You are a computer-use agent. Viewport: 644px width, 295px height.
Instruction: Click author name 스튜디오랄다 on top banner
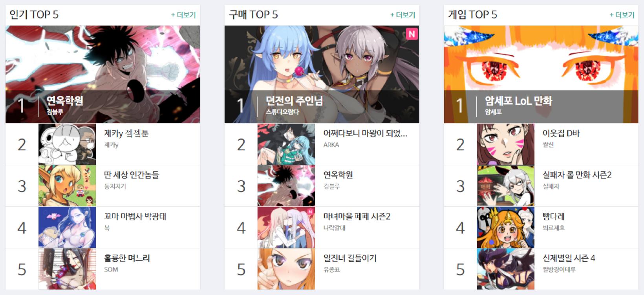pos(282,112)
